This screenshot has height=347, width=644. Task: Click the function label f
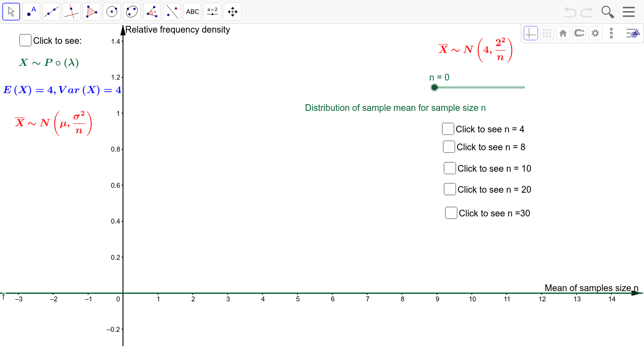(x=4, y=296)
